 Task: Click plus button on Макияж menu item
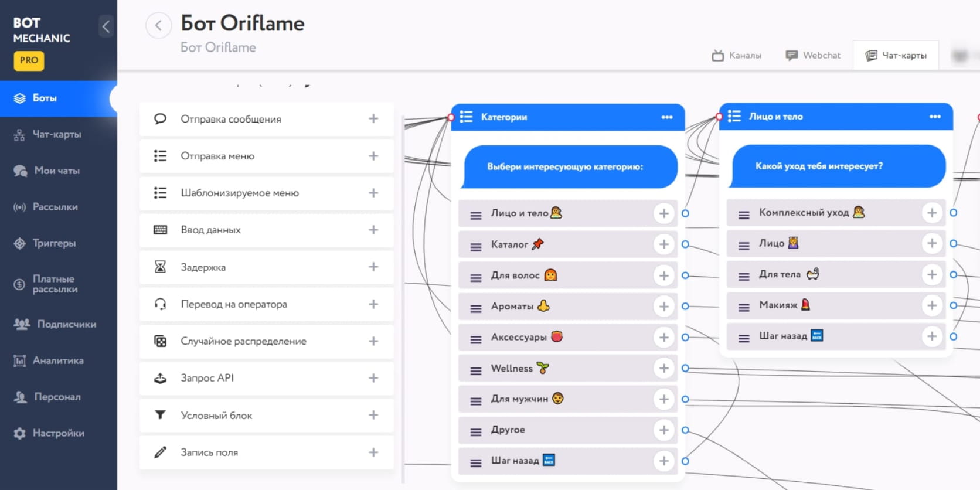pos(931,305)
